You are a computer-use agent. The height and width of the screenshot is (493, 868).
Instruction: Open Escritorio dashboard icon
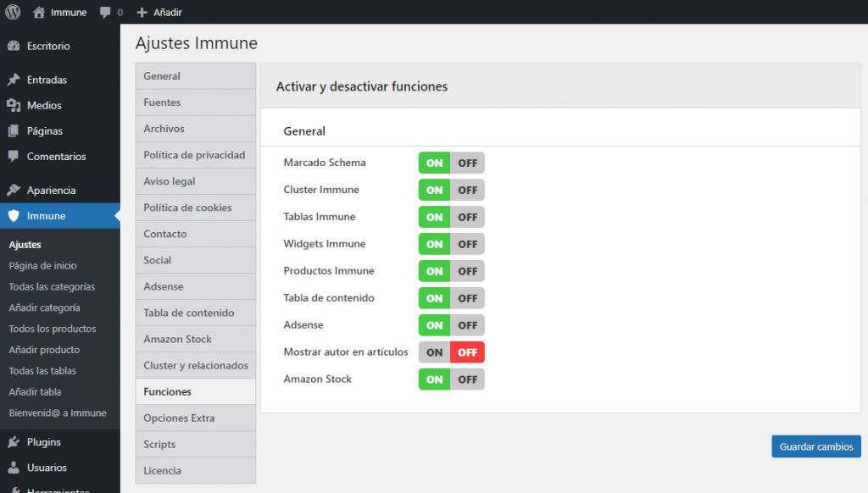pyautogui.click(x=14, y=46)
